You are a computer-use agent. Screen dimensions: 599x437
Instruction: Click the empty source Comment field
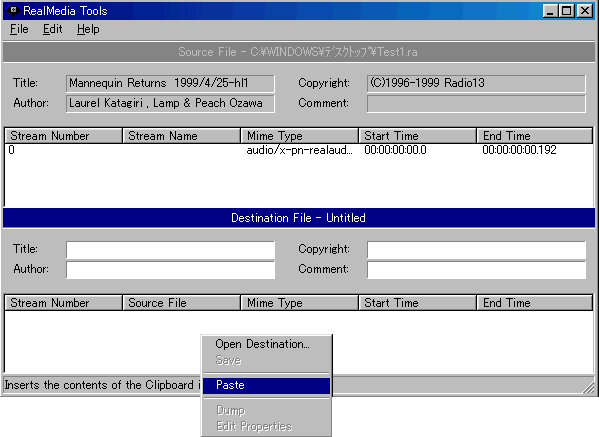(x=476, y=104)
